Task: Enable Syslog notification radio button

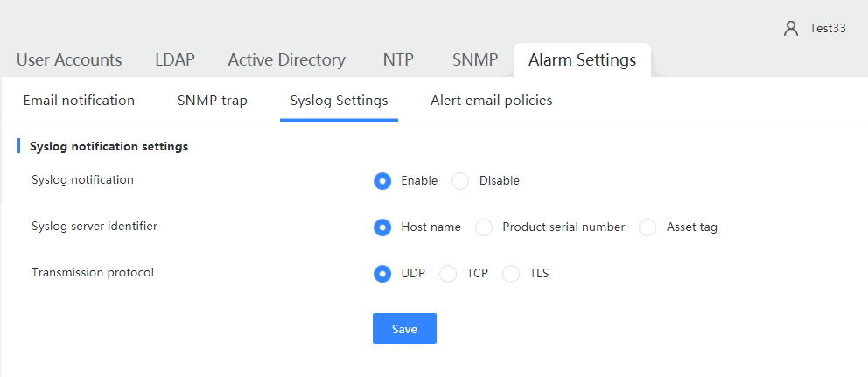Action: click(x=382, y=181)
